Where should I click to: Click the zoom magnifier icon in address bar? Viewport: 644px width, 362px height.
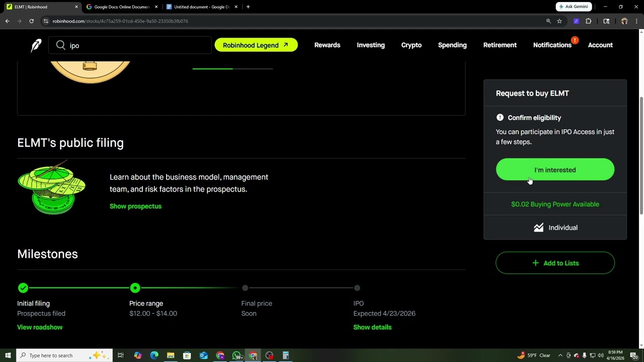point(548,21)
